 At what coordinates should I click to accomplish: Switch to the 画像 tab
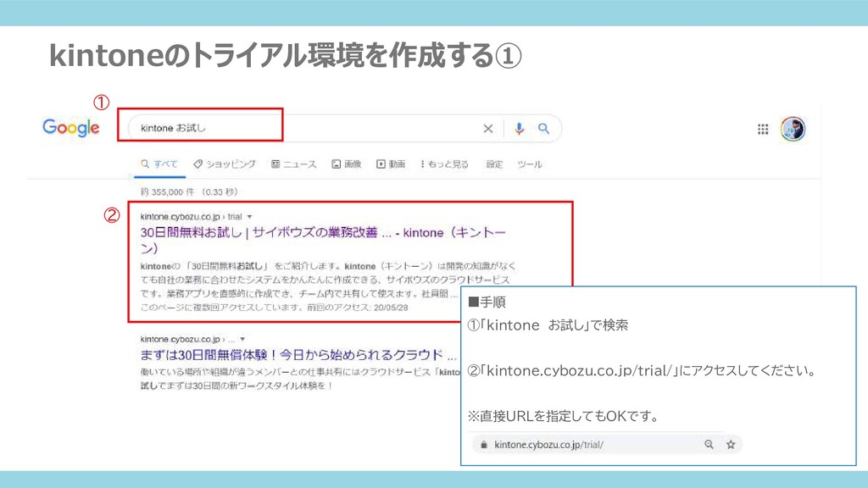[347, 164]
